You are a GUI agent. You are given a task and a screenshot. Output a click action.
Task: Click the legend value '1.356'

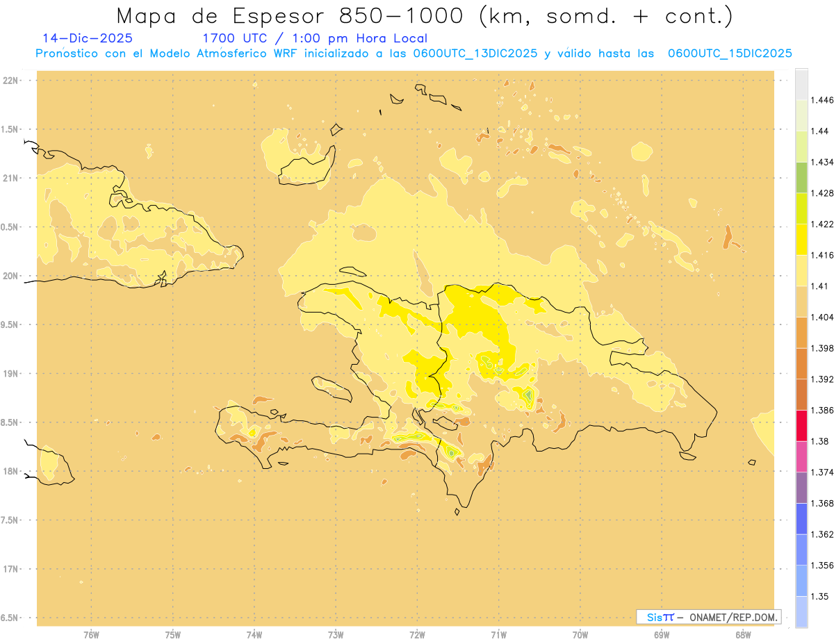[822, 565]
